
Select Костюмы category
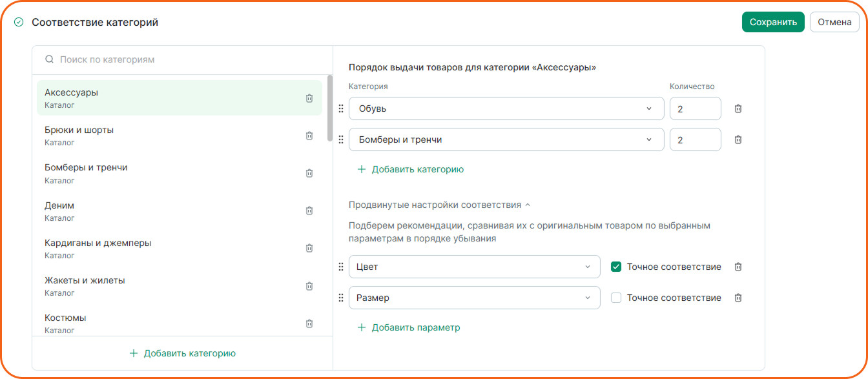pos(180,323)
